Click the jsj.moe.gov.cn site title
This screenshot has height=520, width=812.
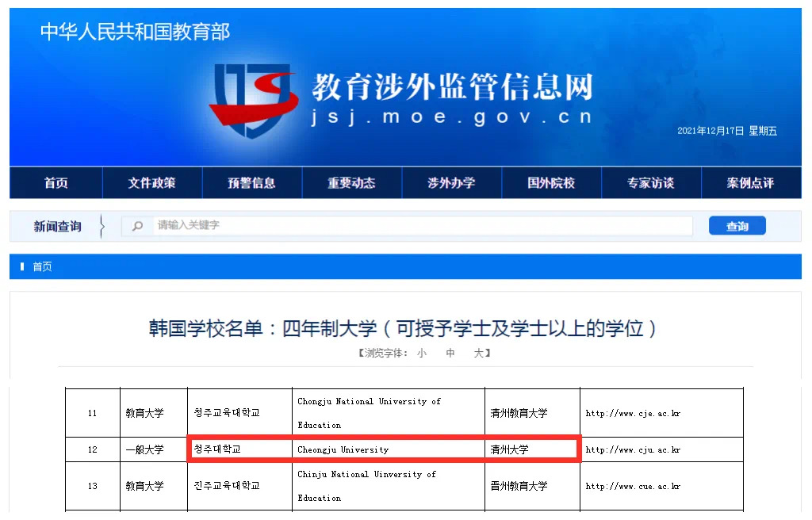pos(451,117)
